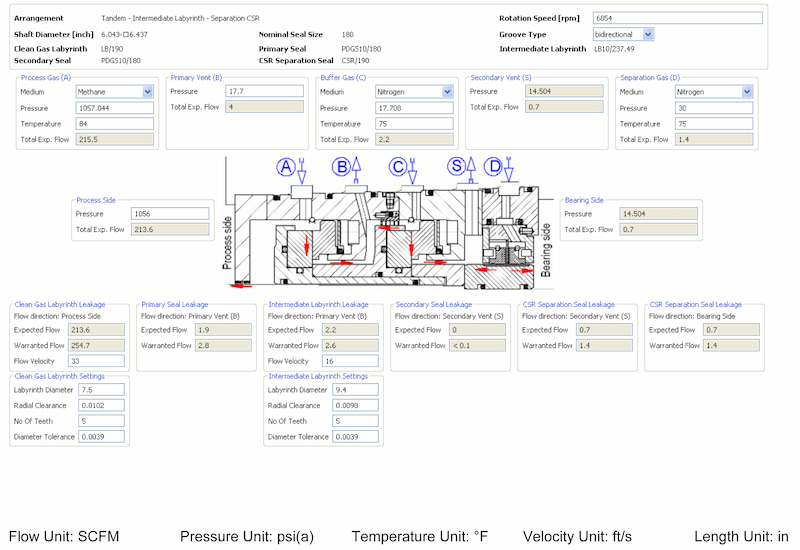Click the Primary Vent Total Exp. Flow field
800x550 pixels.
(264, 107)
